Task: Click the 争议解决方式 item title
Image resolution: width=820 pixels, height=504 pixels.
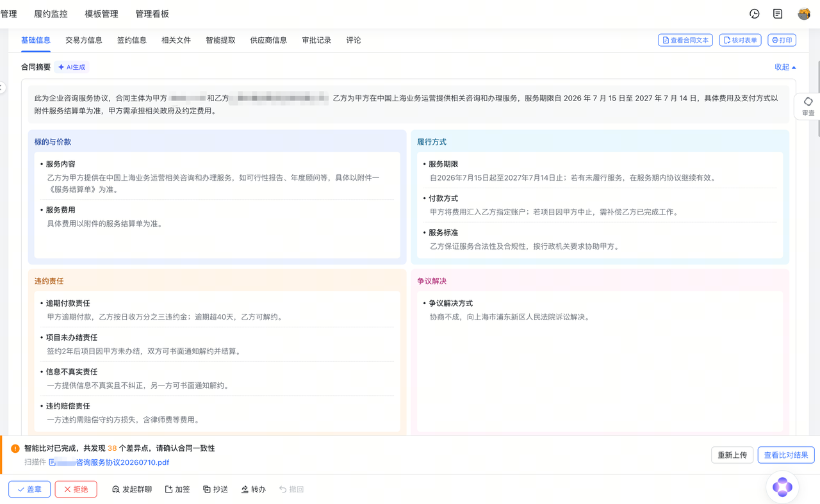Action: tap(451, 304)
